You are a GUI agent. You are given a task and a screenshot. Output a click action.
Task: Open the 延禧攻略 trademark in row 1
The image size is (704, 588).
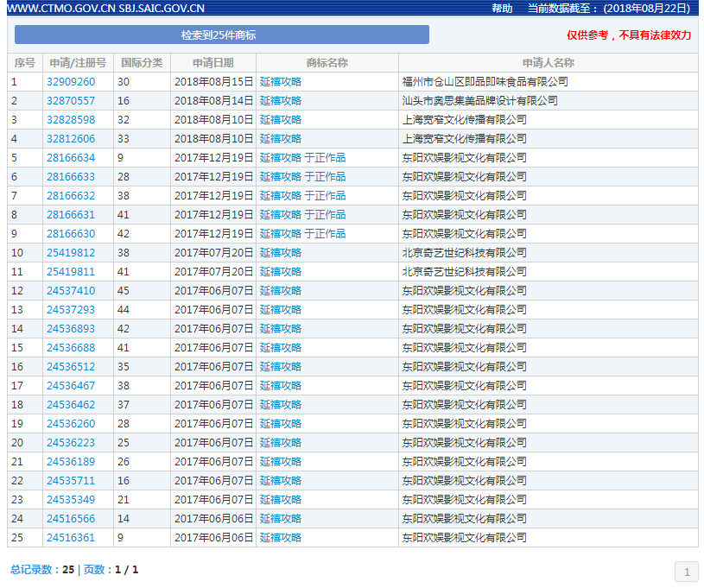[280, 81]
